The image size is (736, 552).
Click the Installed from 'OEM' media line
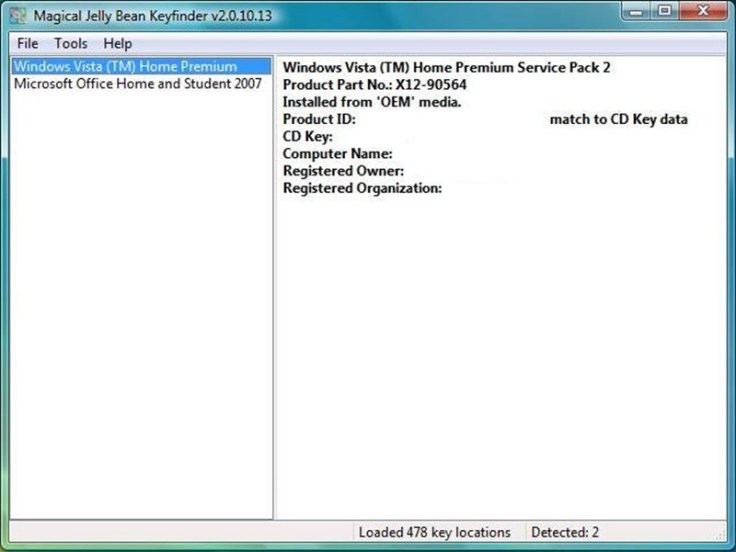371,102
